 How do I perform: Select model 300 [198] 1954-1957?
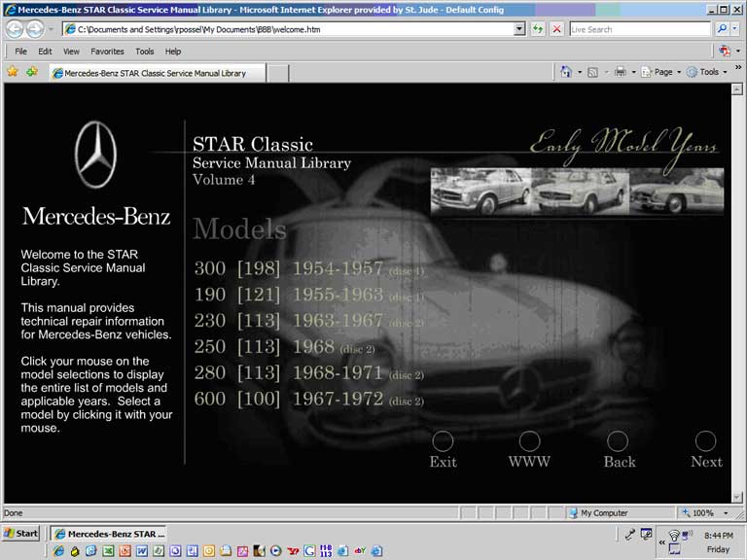pyautogui.click(x=308, y=268)
